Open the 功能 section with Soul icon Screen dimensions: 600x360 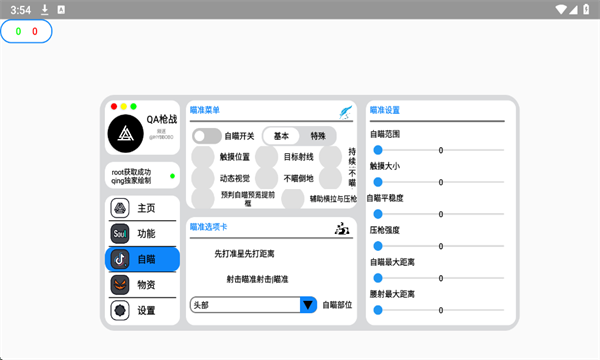point(120,234)
